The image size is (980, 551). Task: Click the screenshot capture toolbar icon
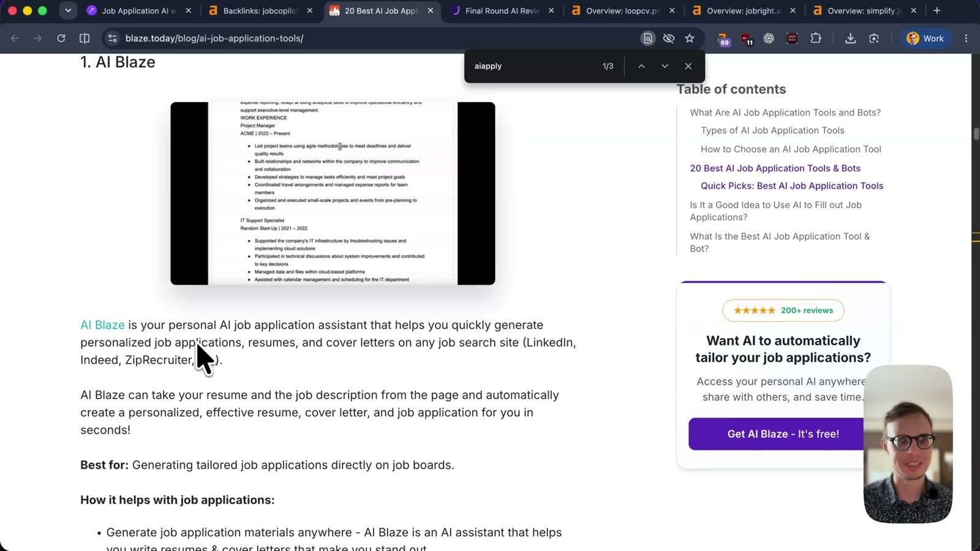[874, 38]
